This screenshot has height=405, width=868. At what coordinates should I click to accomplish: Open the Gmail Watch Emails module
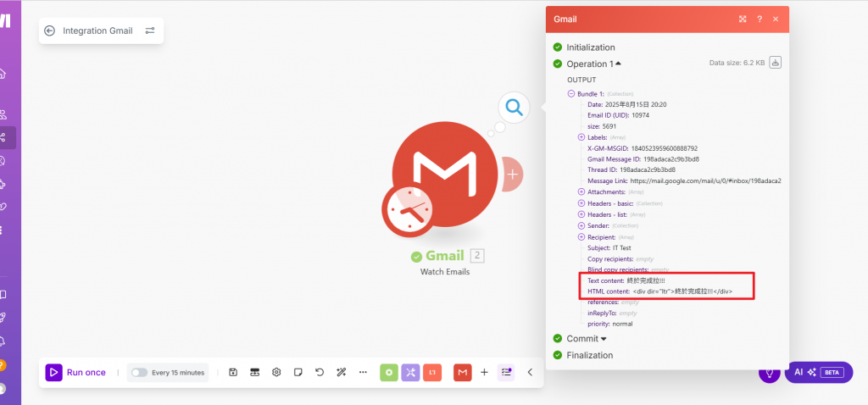coord(444,175)
